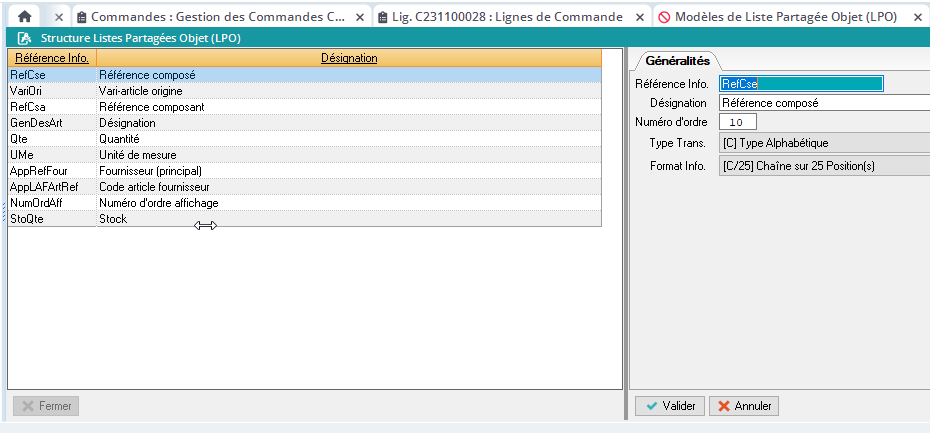Open the Type Trans. dropdown field
The image size is (930, 433).
[823, 144]
